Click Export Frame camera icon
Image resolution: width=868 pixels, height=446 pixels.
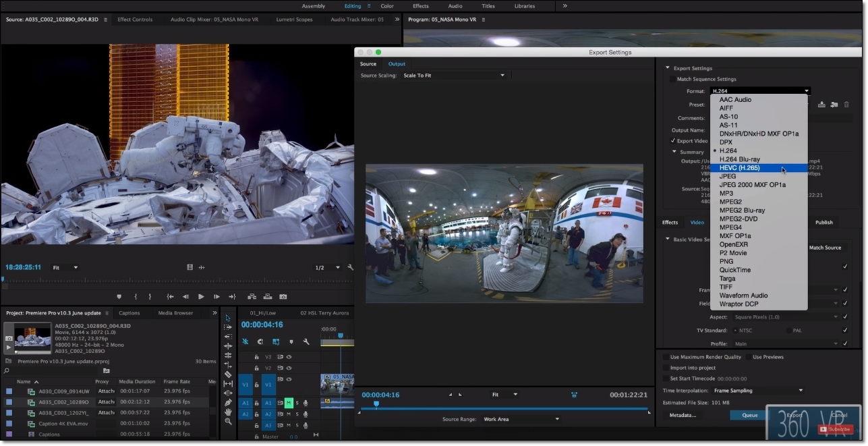(x=283, y=296)
